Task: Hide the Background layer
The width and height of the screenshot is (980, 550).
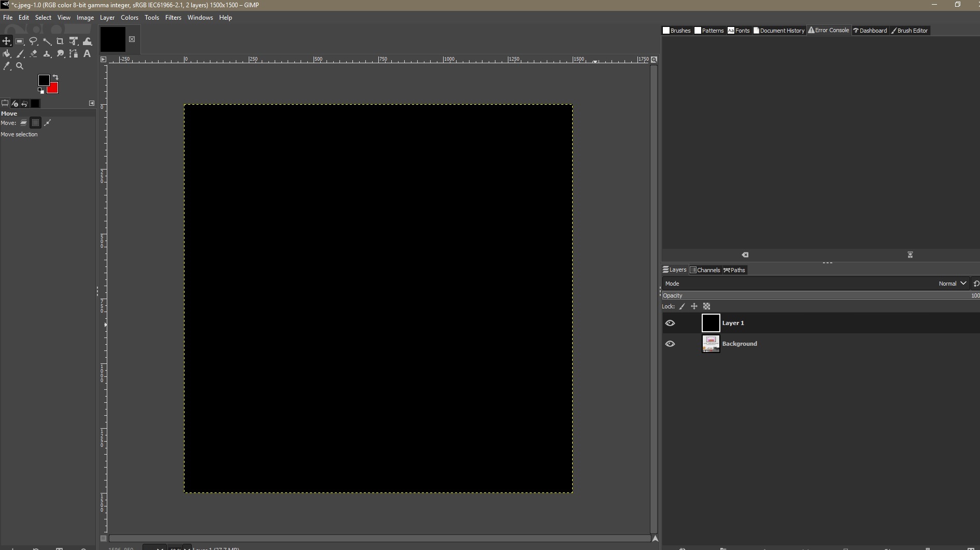Action: click(x=671, y=344)
